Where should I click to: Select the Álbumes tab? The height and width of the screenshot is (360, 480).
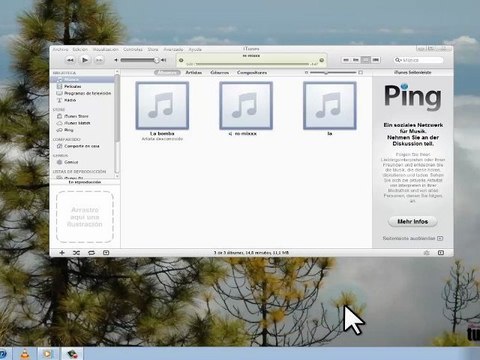pos(167,72)
